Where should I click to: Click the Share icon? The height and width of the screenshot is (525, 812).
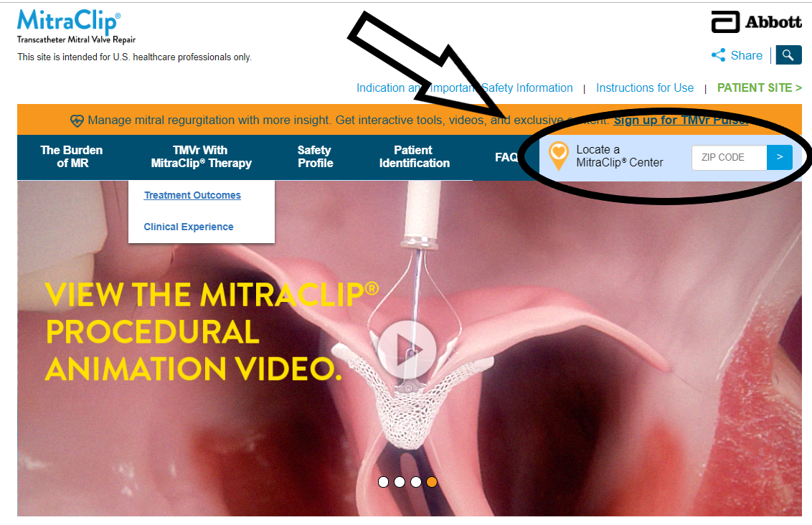coord(718,55)
